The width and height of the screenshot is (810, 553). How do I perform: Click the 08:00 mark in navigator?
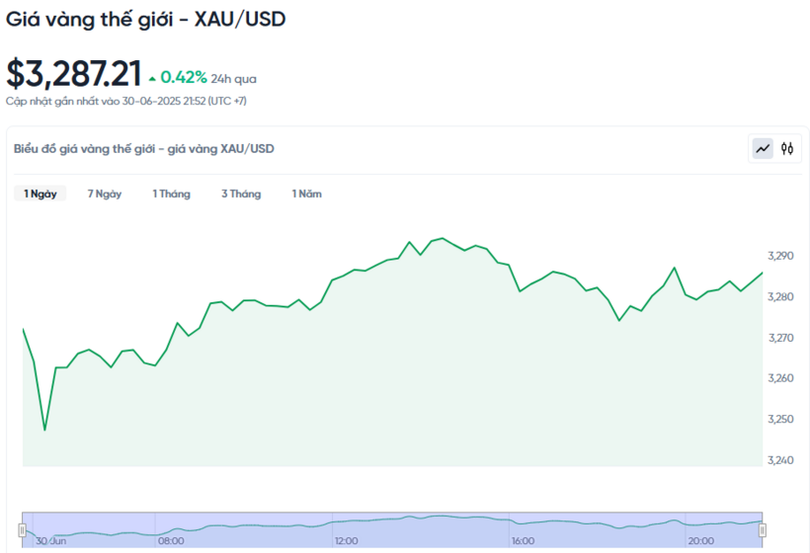(x=171, y=541)
